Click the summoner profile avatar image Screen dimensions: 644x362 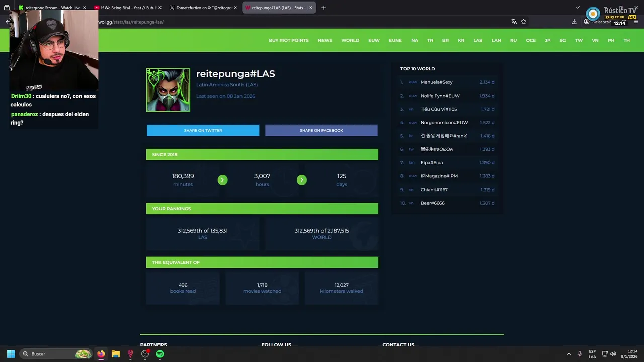pyautogui.click(x=168, y=90)
